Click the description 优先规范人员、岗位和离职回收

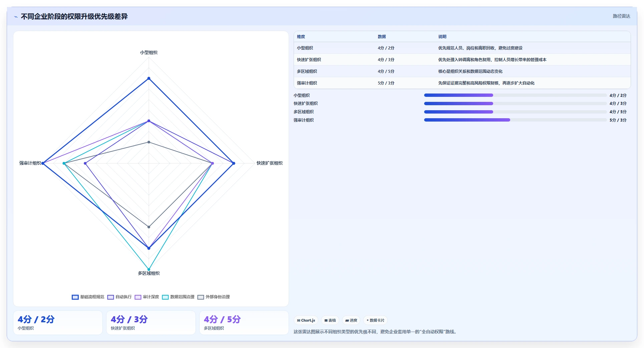click(480, 48)
